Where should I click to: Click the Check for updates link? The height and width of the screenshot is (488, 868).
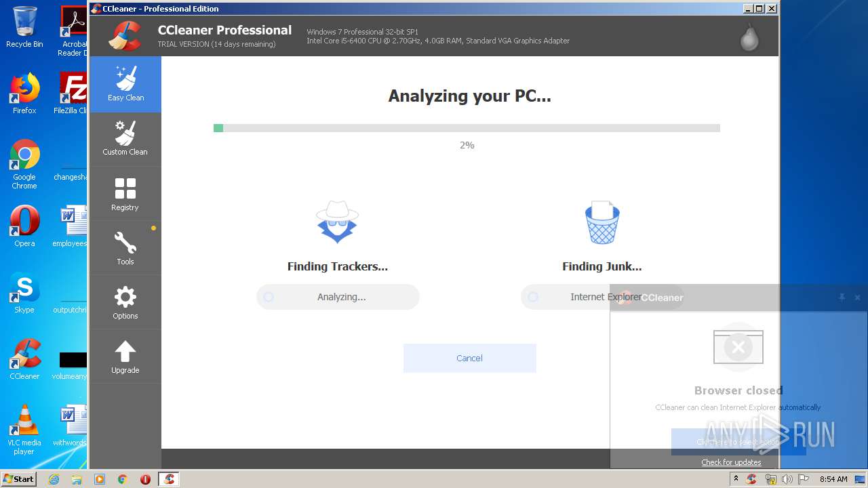(x=731, y=462)
